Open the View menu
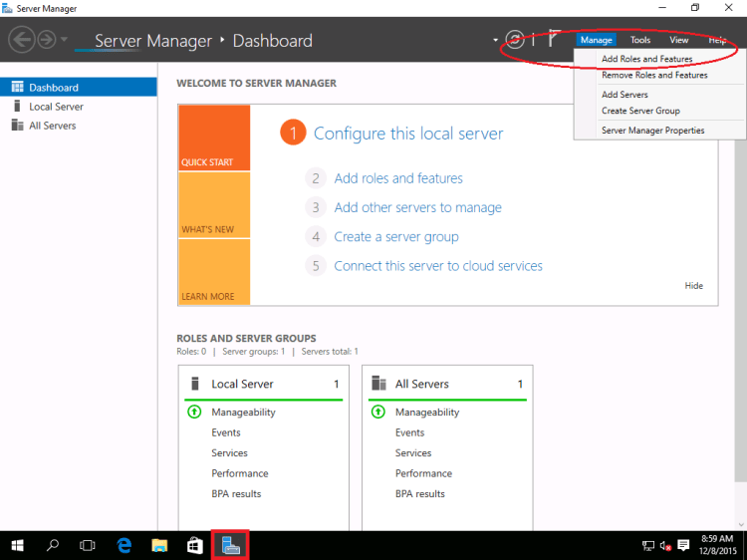 point(678,40)
